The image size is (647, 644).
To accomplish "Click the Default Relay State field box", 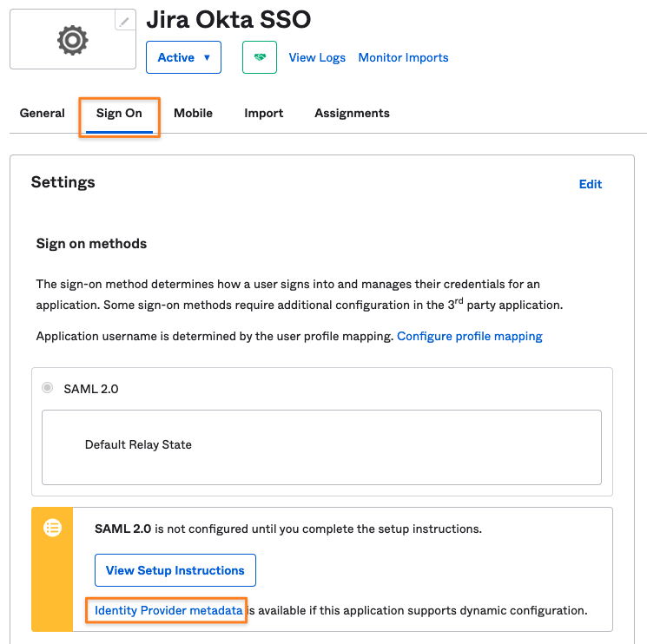I will [x=321, y=447].
